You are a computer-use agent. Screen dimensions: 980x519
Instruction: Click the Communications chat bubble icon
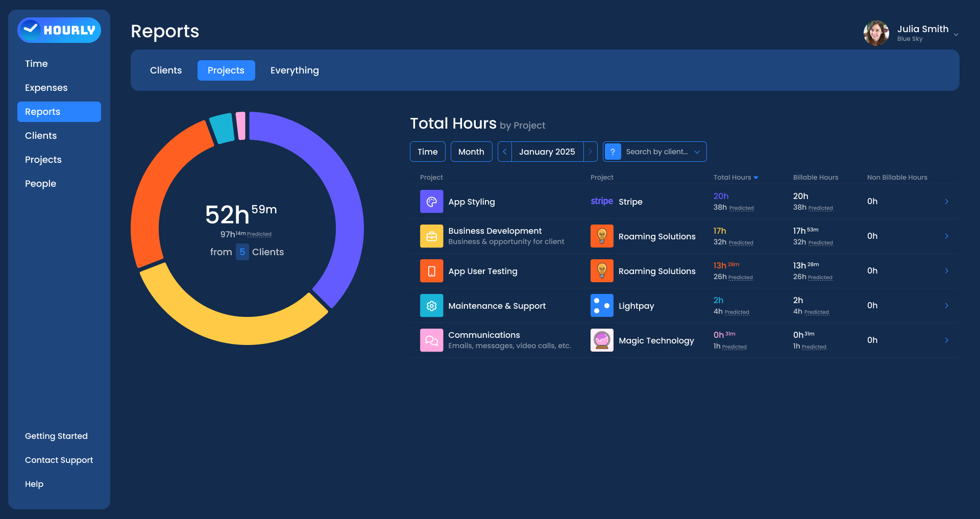coord(431,340)
